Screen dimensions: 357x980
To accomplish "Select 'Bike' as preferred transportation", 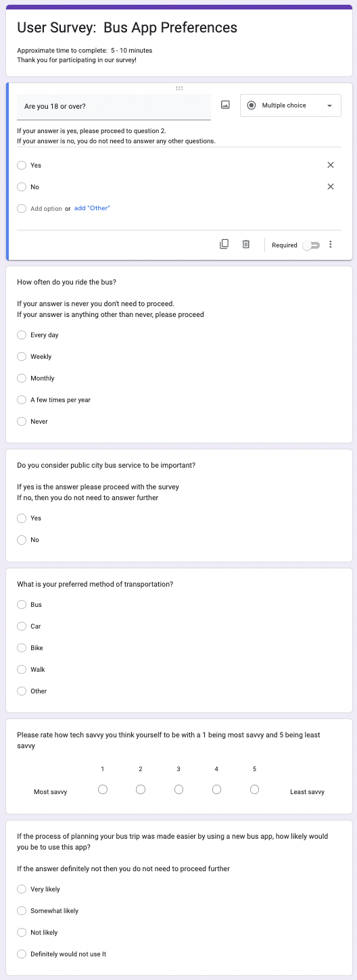I will (x=22, y=647).
